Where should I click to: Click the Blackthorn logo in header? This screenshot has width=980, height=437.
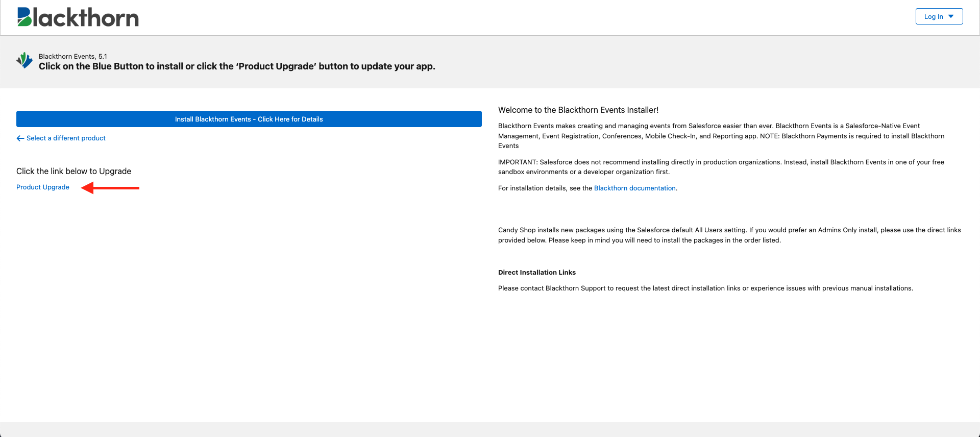click(78, 17)
